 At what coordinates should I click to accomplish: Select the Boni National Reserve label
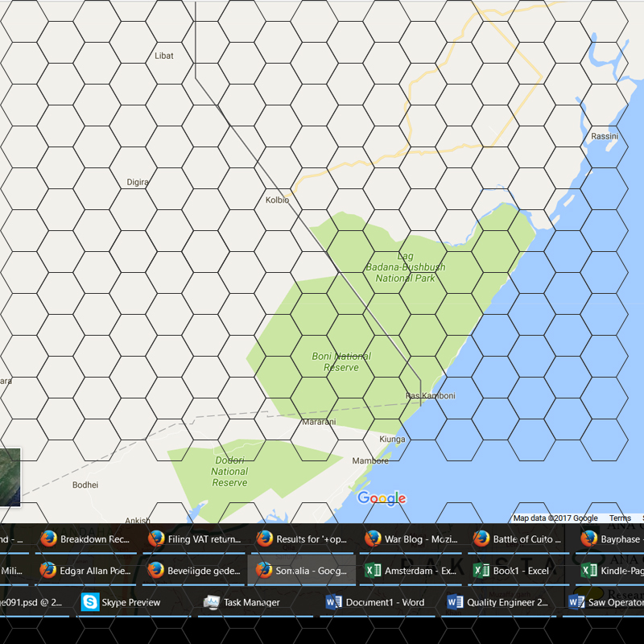click(x=341, y=361)
